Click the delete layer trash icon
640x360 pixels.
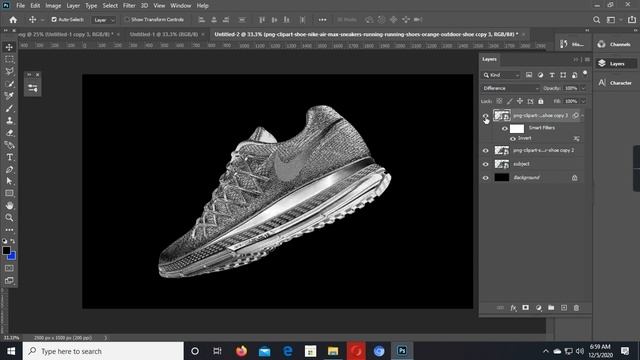(x=576, y=308)
